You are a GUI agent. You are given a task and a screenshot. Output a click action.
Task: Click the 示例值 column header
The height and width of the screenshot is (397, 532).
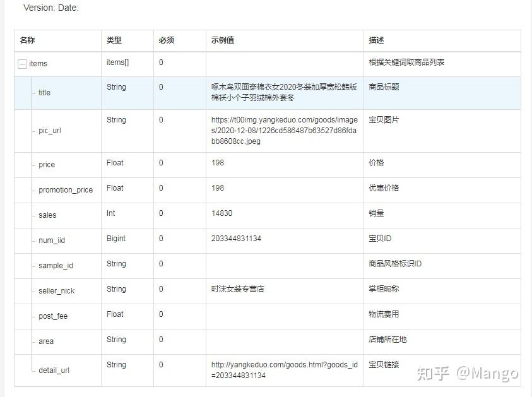click(x=222, y=40)
